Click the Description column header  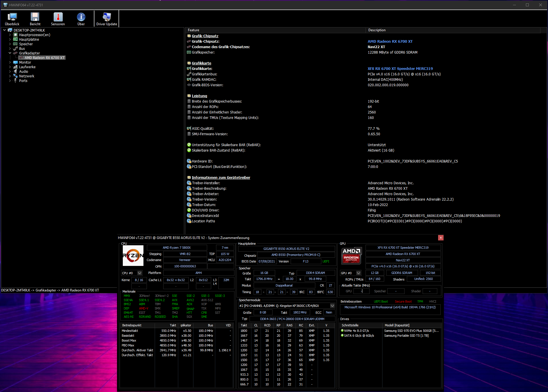(453, 30)
